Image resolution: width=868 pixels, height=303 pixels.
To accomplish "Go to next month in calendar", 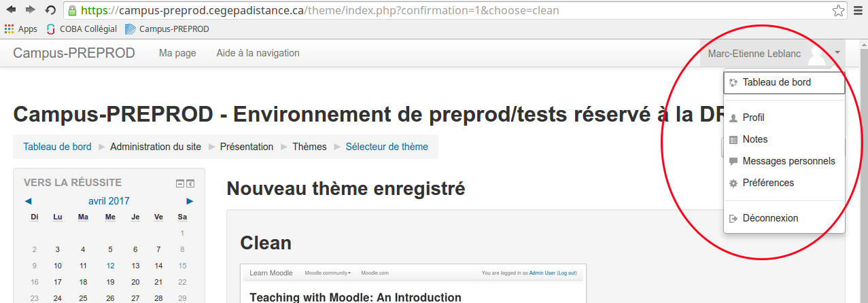I will 190,201.
